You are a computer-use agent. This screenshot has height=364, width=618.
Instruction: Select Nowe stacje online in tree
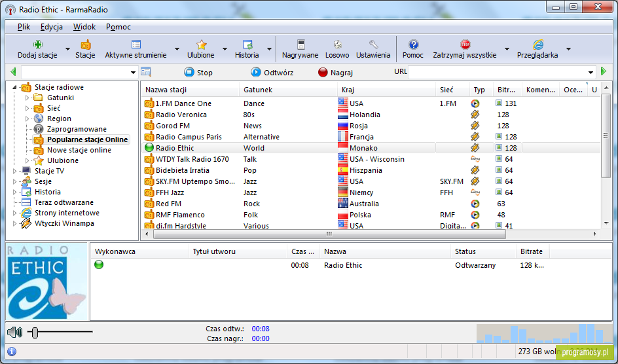(79, 150)
